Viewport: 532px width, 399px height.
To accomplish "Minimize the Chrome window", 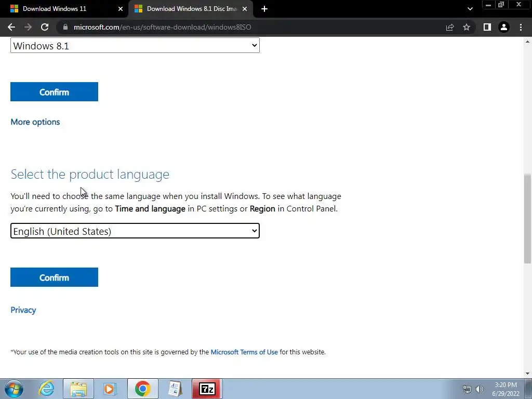I will click(x=488, y=5).
